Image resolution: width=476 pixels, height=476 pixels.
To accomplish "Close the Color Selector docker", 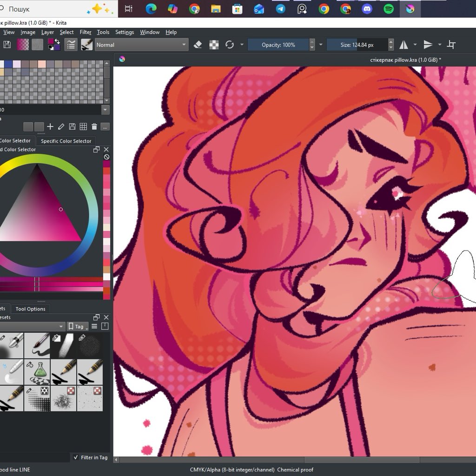I will [106, 149].
